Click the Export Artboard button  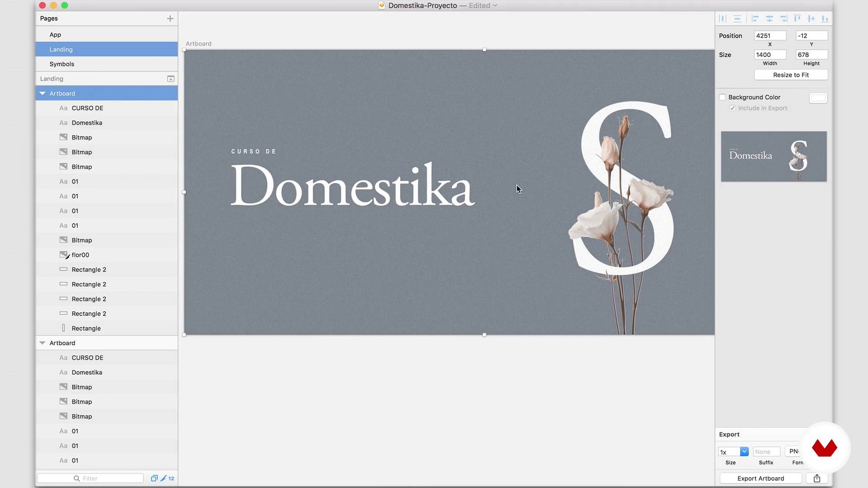coord(760,478)
